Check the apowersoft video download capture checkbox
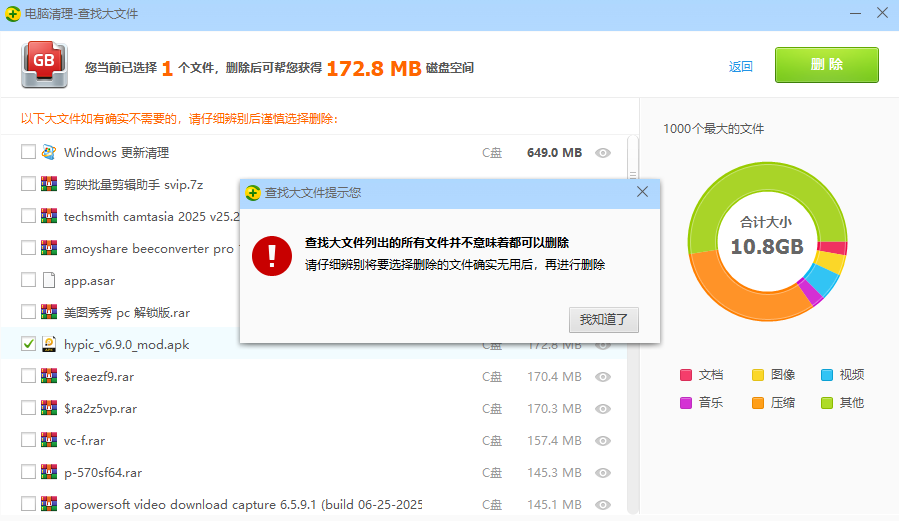The height and width of the screenshot is (521, 899). coord(28,504)
